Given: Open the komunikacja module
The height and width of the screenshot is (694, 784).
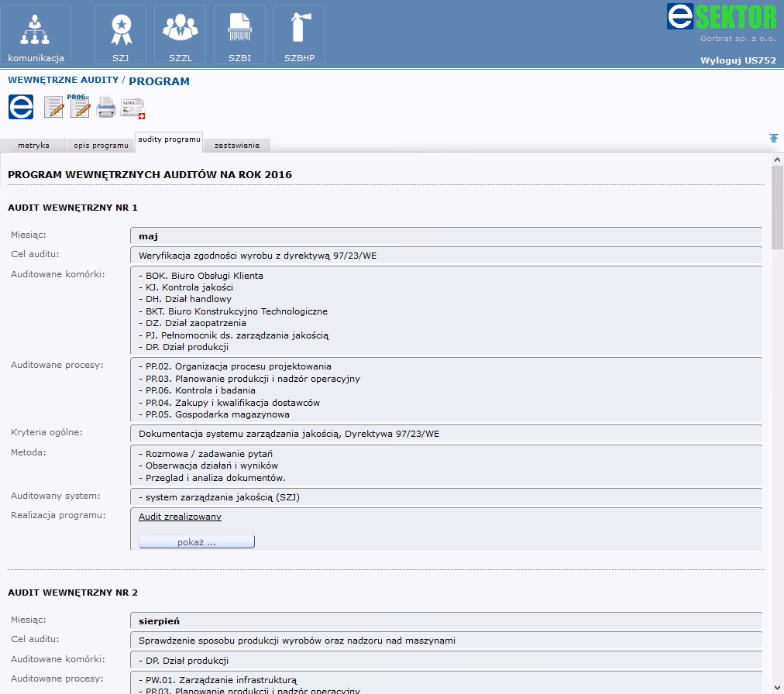Looking at the screenshot, I should coord(36,35).
